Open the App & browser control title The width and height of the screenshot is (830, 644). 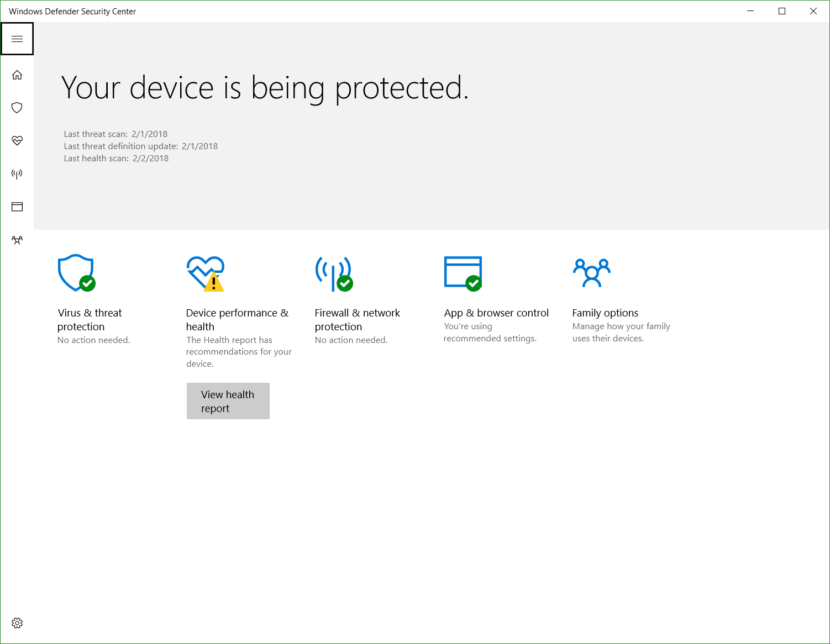(496, 313)
